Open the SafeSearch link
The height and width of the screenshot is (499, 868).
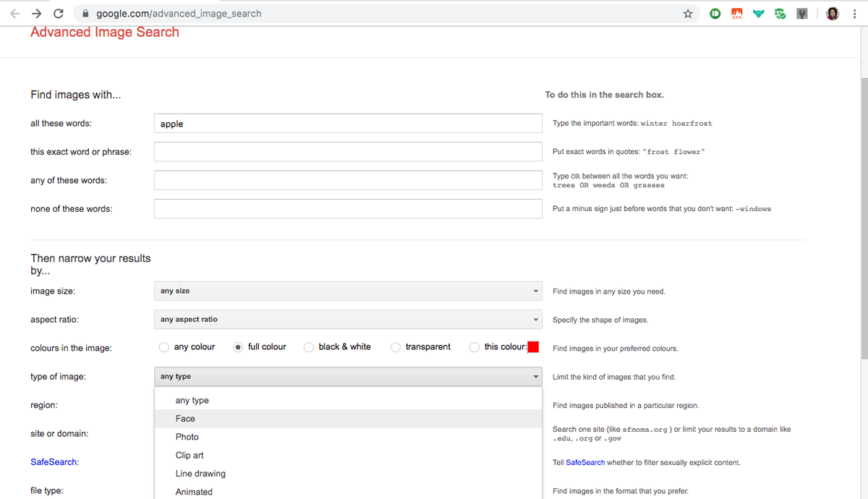pos(54,461)
